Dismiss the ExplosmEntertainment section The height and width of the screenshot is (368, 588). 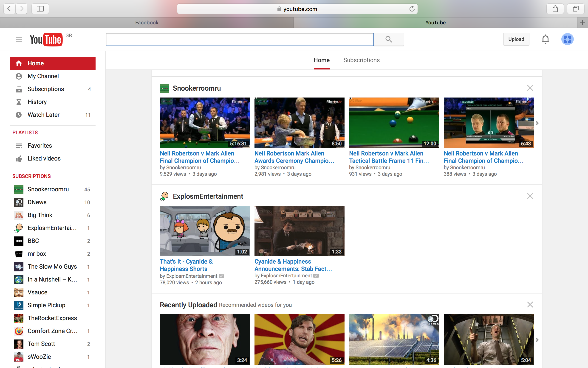click(530, 196)
